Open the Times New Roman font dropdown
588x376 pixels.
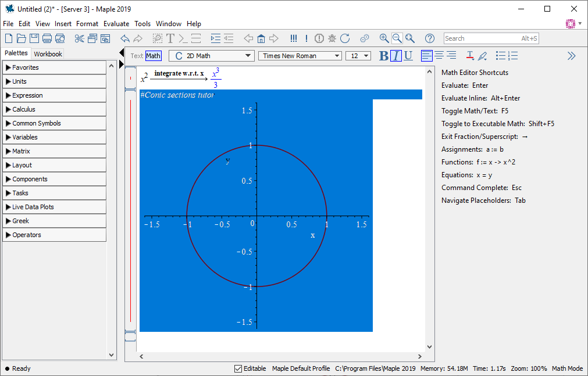click(300, 56)
